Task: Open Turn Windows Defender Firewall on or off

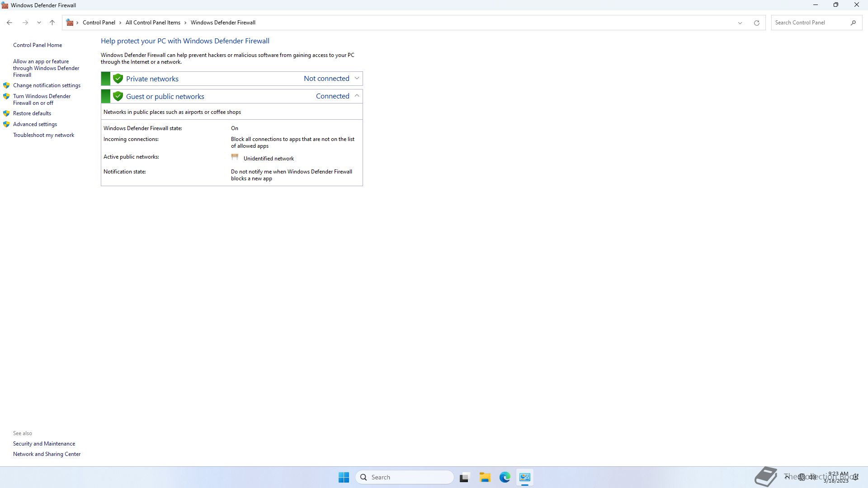Action: pos(42,99)
